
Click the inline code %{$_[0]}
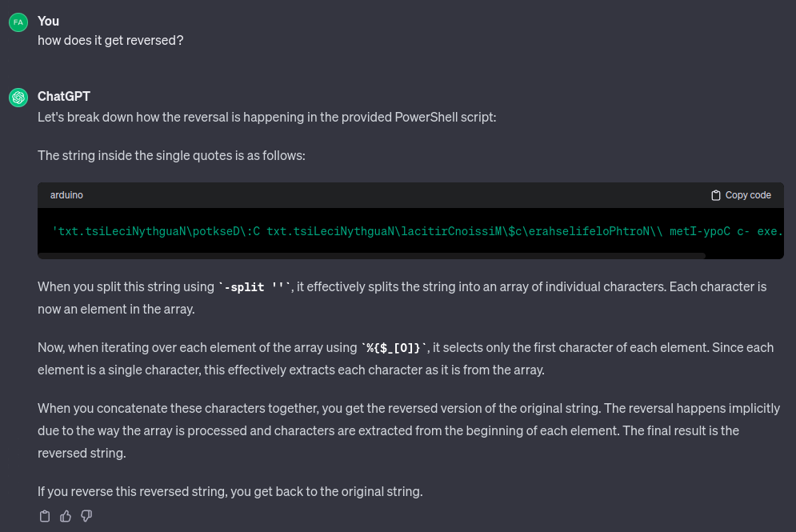tap(396, 348)
